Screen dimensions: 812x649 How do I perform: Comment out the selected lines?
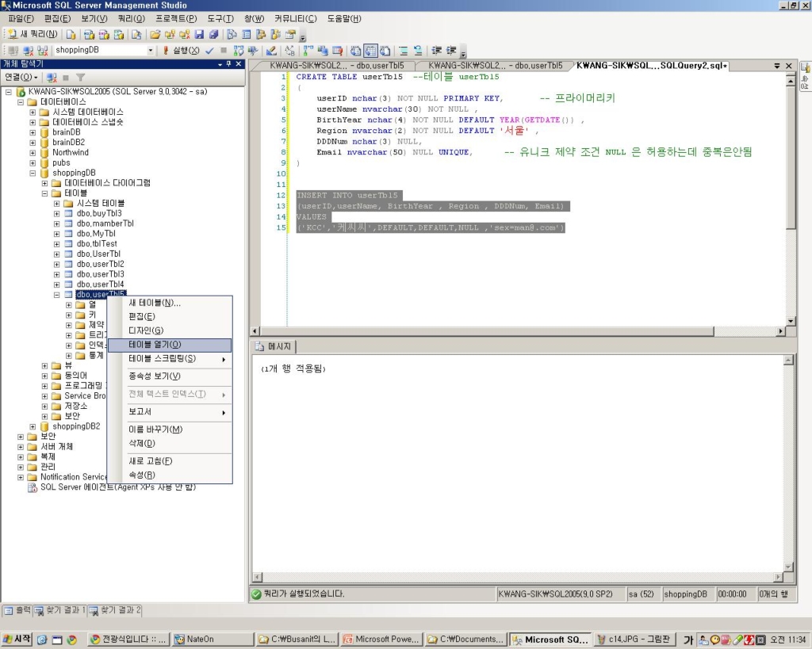tap(404, 50)
